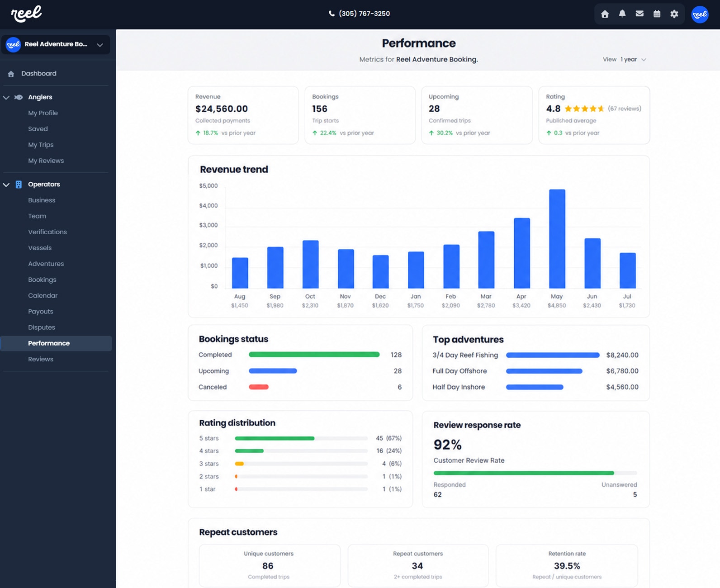
Task: Click the $4,850 May amount label
Action: (557, 306)
